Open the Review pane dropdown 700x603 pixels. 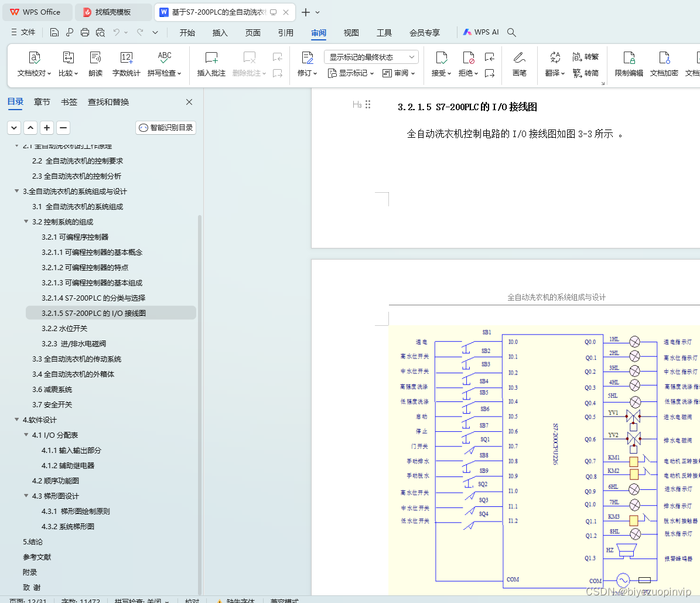pyautogui.click(x=399, y=73)
